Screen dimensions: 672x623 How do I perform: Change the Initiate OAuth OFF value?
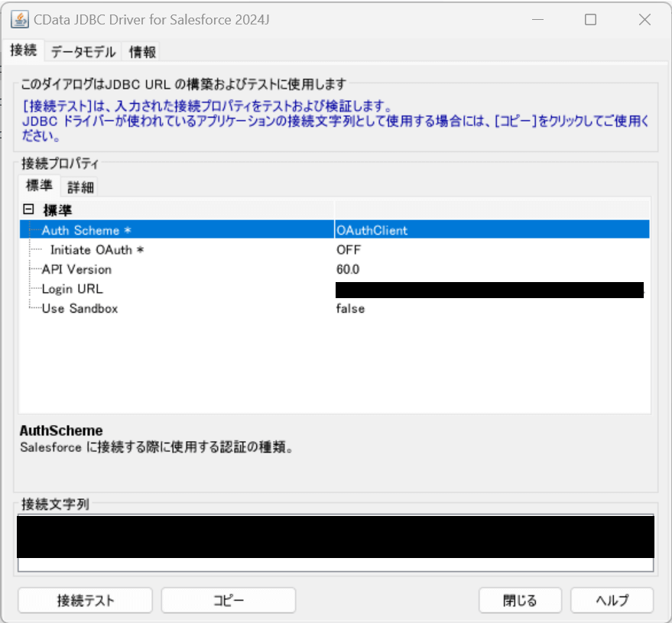click(x=492, y=250)
